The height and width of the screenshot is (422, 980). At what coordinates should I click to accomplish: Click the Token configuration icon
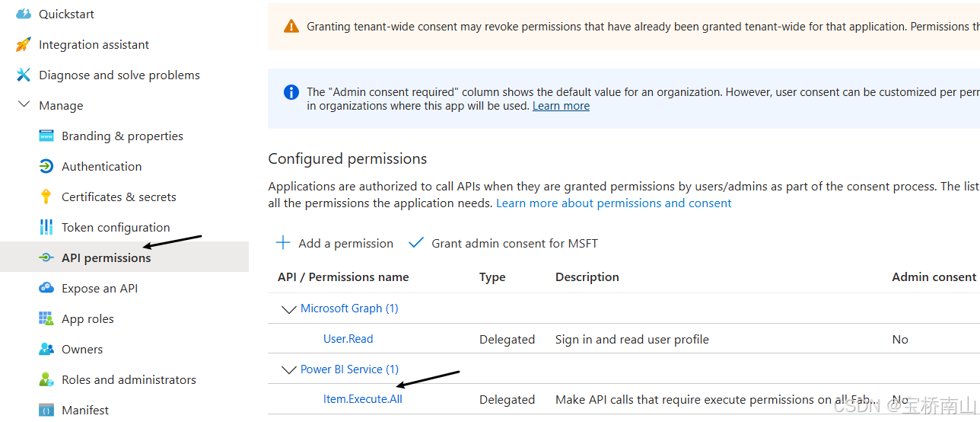pos(46,227)
